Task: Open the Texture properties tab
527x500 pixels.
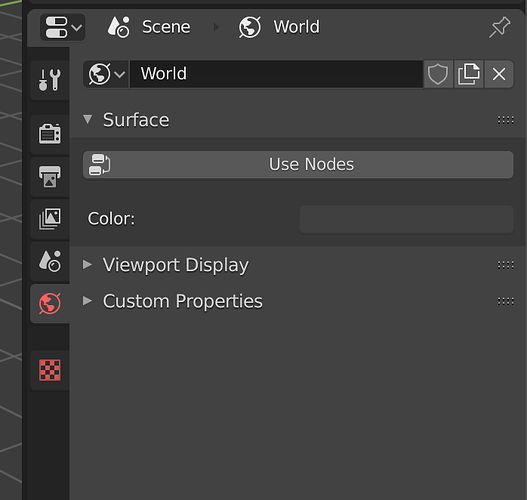Action: tap(50, 370)
